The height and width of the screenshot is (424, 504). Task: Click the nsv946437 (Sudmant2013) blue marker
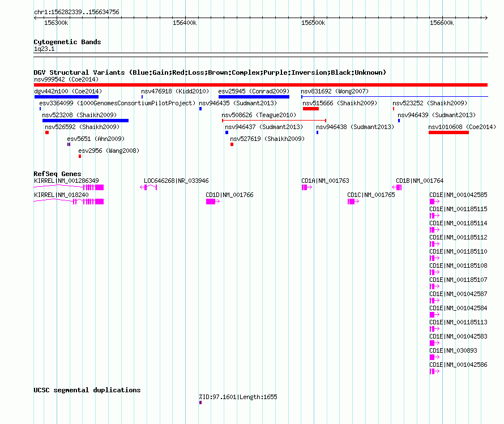click(227, 132)
